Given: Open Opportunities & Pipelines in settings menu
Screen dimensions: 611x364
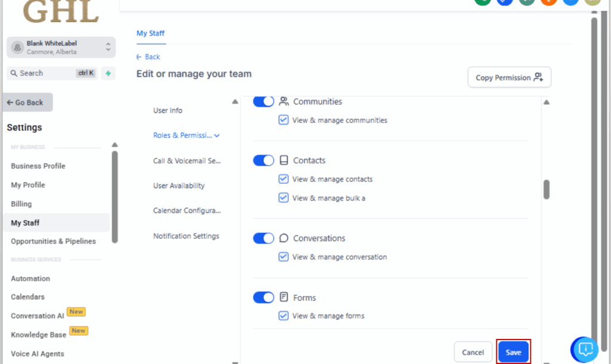Looking at the screenshot, I should click(53, 241).
